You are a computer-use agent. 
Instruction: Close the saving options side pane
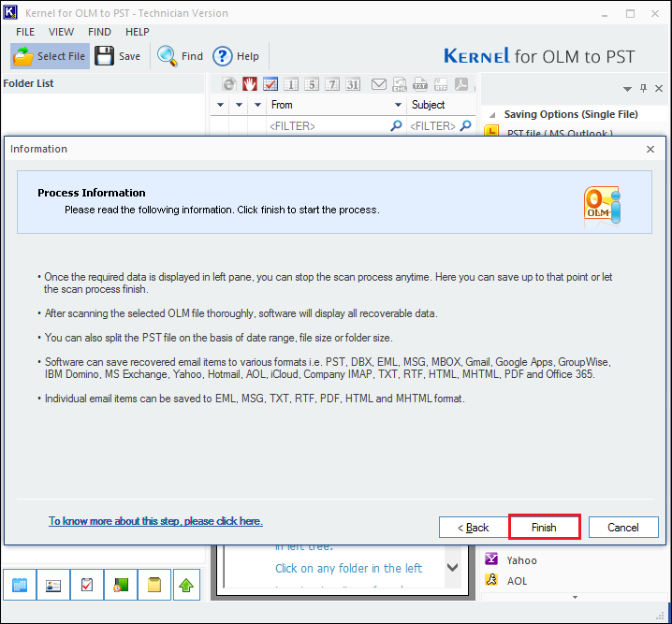pyautogui.click(x=659, y=88)
